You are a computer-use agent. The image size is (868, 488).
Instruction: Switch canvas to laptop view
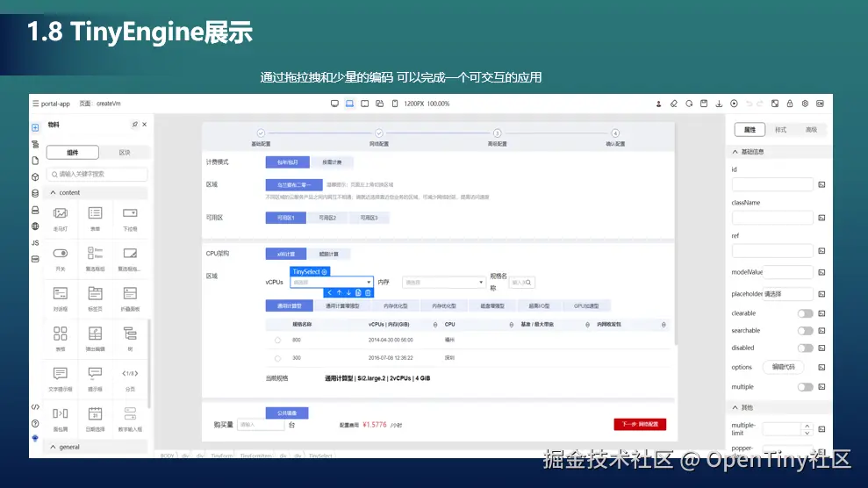tap(349, 104)
